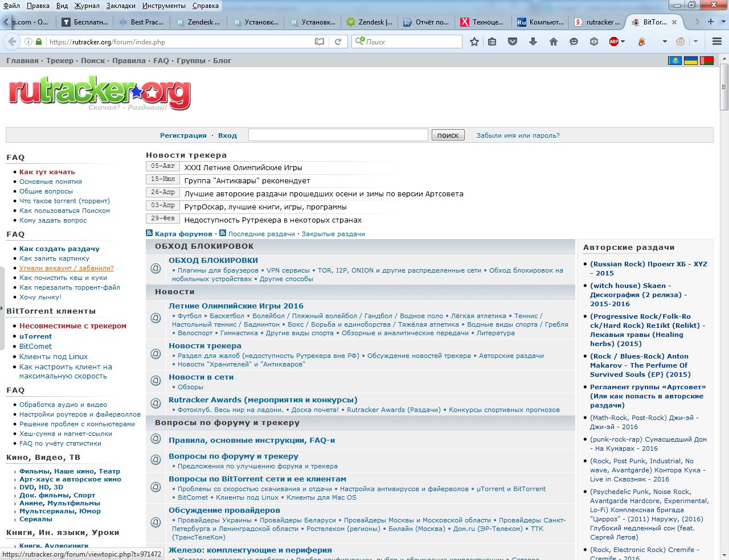Click the Ukraine flag icon
The height and width of the screenshot is (560, 729).
click(691, 60)
